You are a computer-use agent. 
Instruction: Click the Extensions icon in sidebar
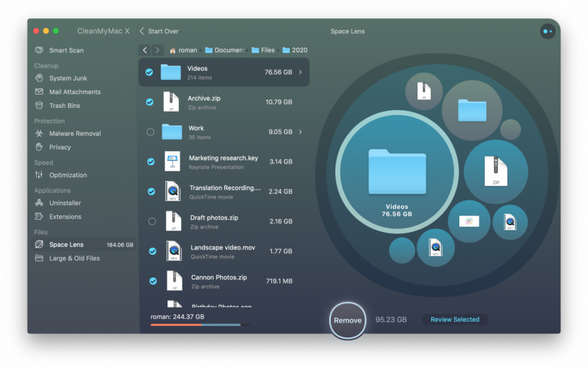tap(39, 217)
